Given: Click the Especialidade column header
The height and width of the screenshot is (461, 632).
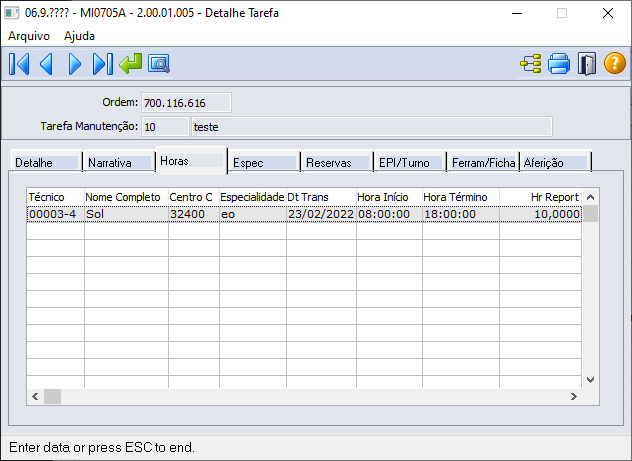Looking at the screenshot, I should [x=253, y=197].
